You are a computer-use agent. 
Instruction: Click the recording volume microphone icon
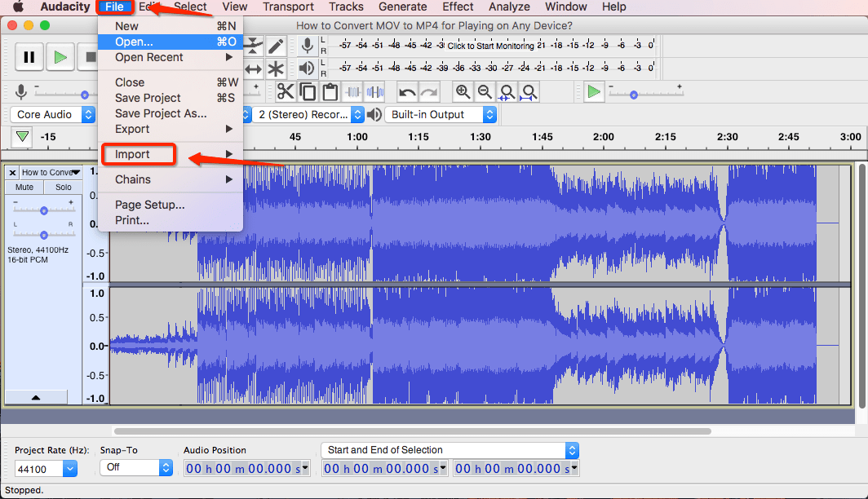tap(21, 92)
